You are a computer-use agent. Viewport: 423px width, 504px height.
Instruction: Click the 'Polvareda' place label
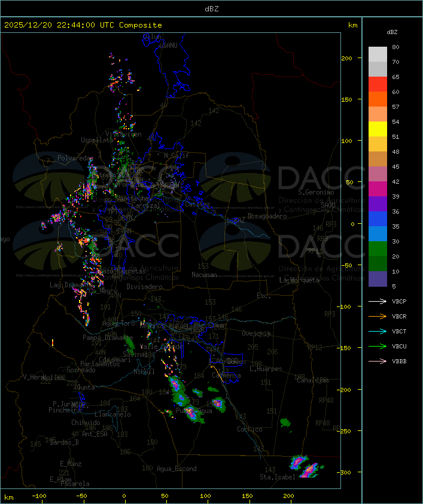75,158
